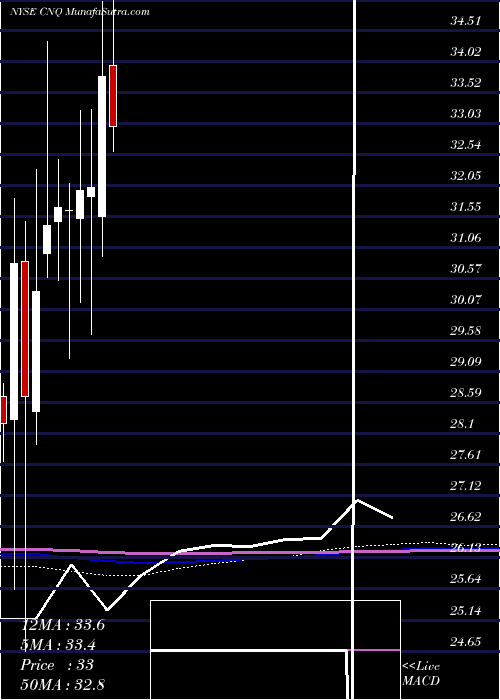Click price axis value 30.57
Screen dimensions: 500x700
(465, 269)
